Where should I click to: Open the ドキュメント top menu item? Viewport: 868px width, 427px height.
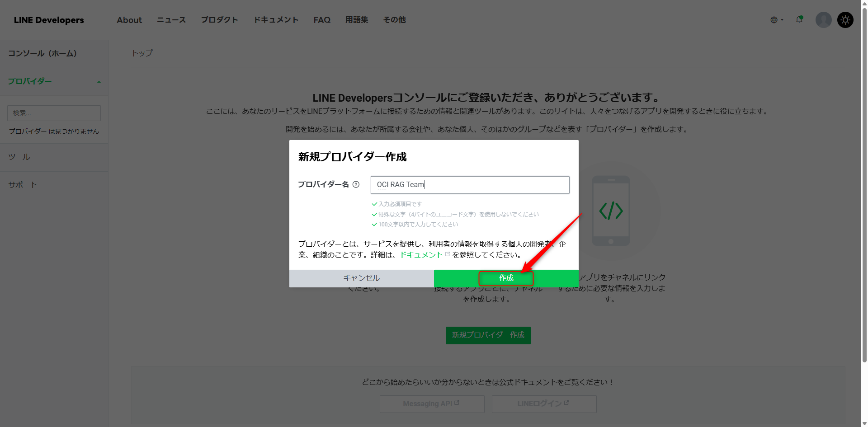pos(276,20)
